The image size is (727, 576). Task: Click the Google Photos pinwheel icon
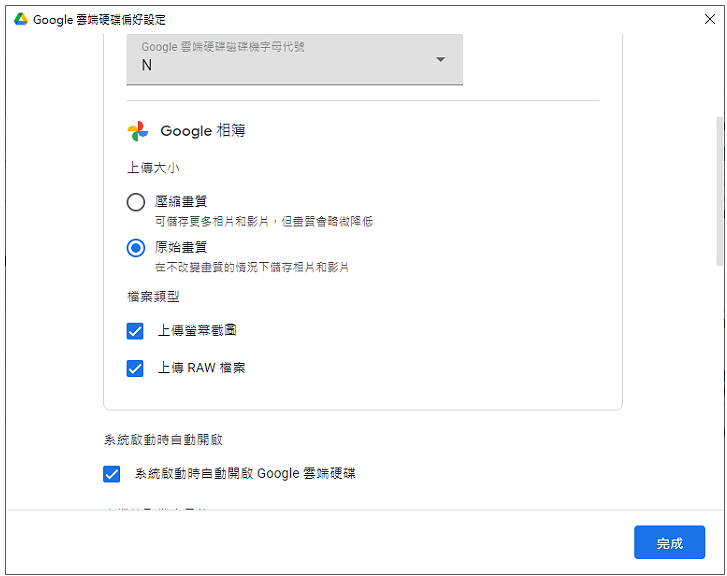tap(138, 131)
